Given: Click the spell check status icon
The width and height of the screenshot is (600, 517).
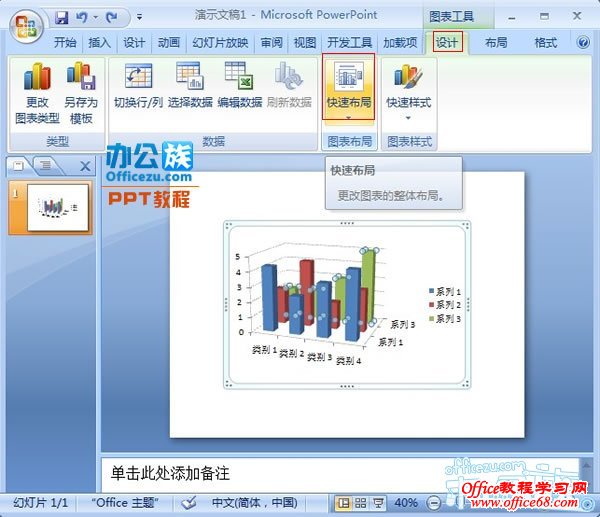Looking at the screenshot, I should (x=189, y=502).
